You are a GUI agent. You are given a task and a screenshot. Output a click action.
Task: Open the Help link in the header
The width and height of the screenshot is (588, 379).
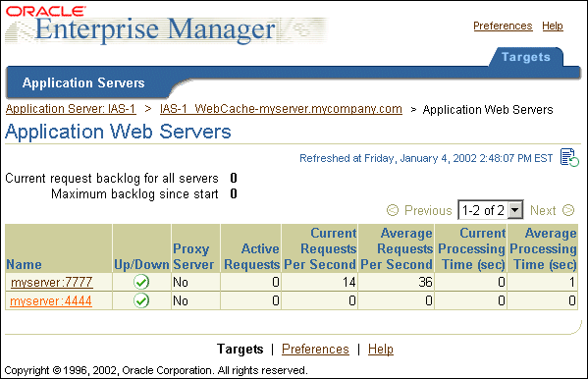pos(553,26)
